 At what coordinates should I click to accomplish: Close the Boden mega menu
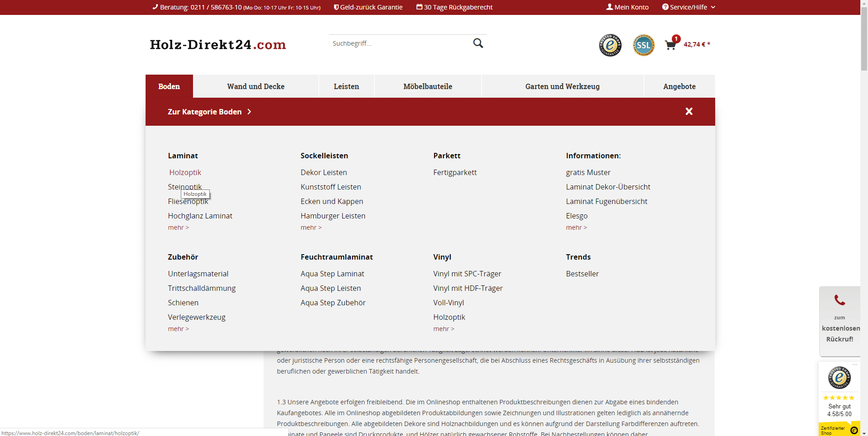tap(689, 111)
